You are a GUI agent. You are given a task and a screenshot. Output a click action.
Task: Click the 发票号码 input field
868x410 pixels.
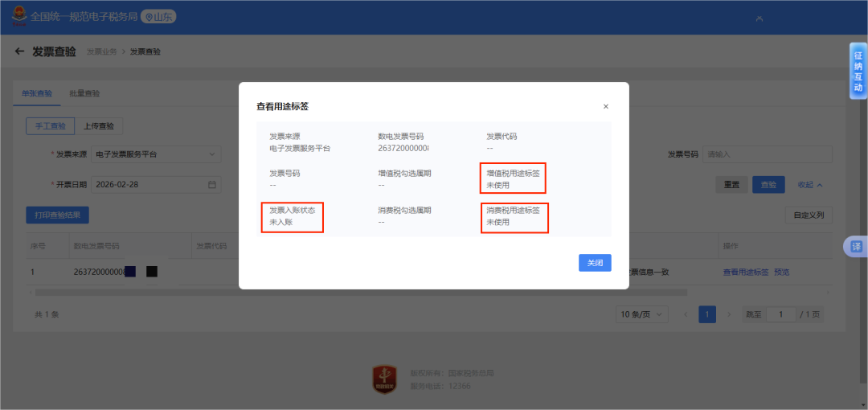click(x=767, y=154)
